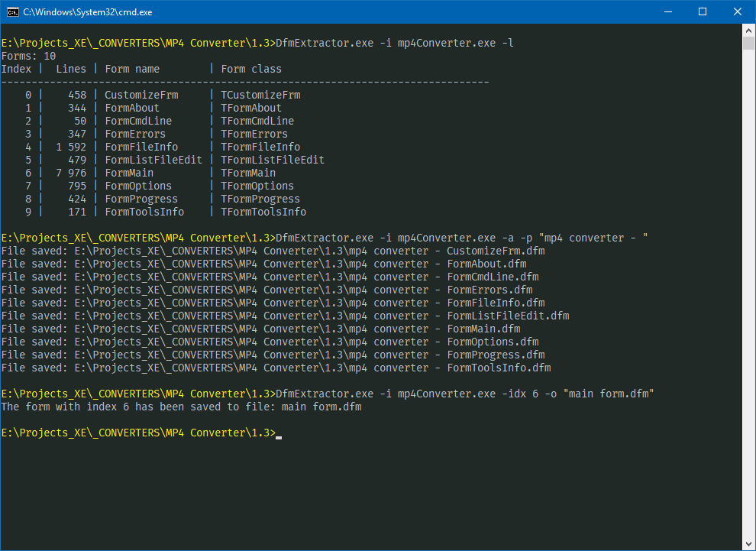Screen dimensions: 756x551
Task: Click the 'TFormAbout' class name
Action: pyautogui.click(x=251, y=108)
